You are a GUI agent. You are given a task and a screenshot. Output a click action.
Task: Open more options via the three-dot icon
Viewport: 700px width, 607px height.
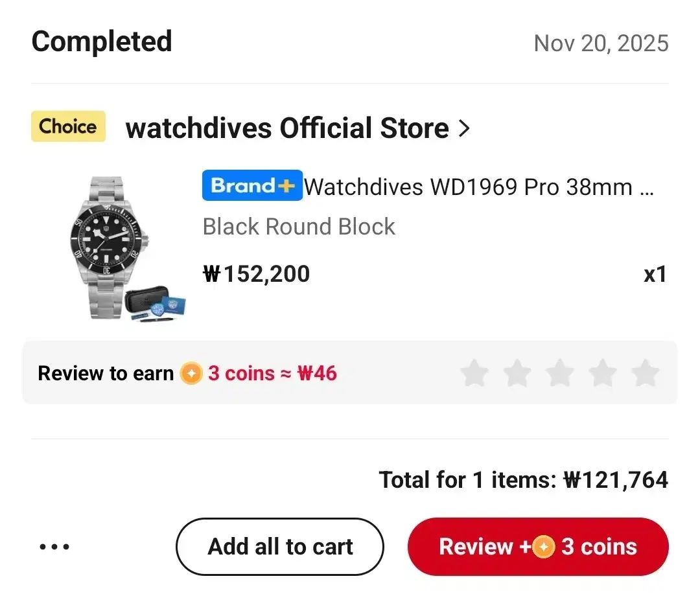point(54,546)
